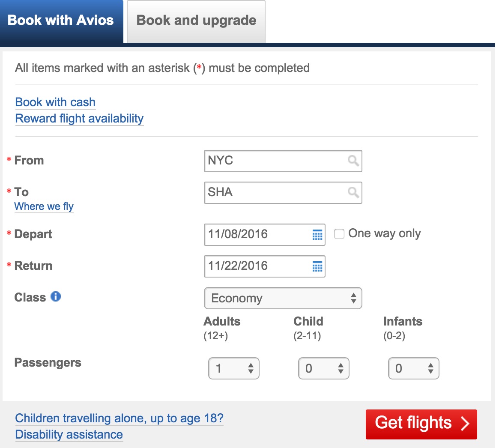Image resolution: width=496 pixels, height=448 pixels.
Task: Open the Class Economy dropdown
Action: coord(283,298)
